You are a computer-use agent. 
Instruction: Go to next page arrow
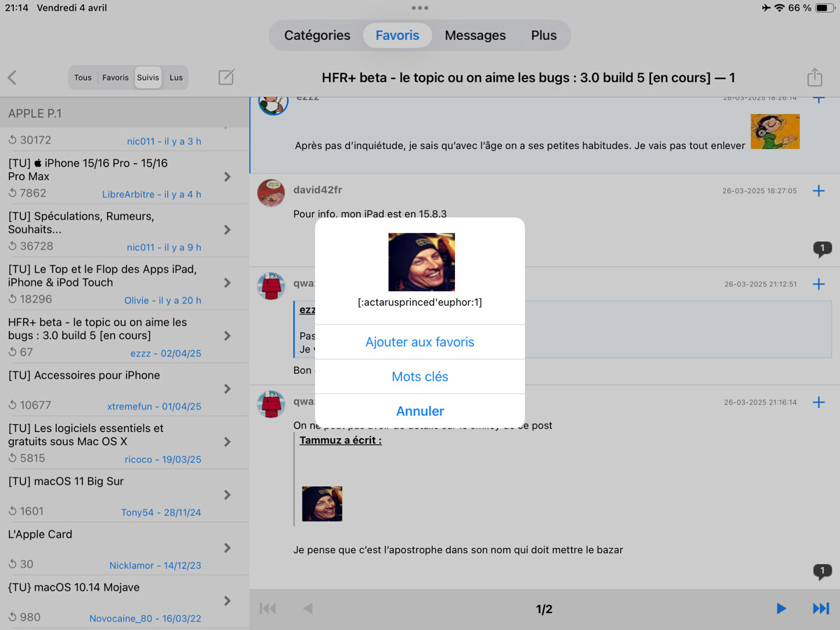[781, 609]
